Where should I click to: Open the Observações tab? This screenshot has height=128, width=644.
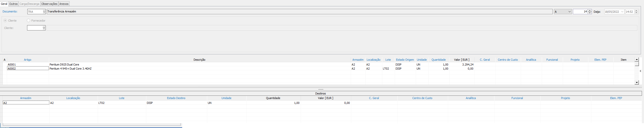49,4
